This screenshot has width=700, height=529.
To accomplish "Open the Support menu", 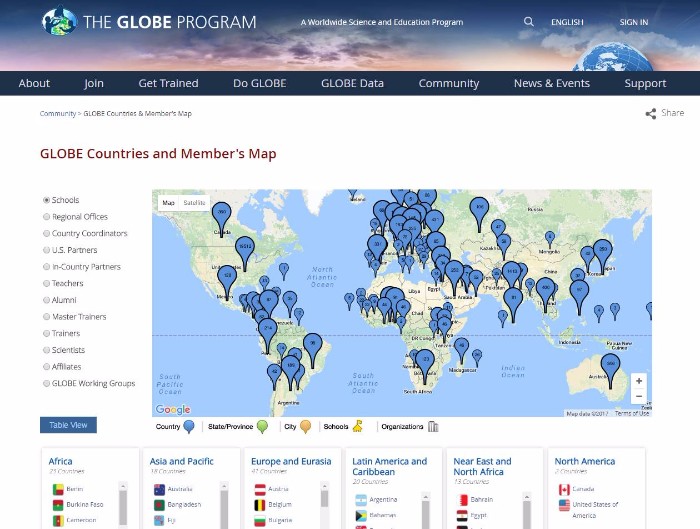I will (x=645, y=83).
